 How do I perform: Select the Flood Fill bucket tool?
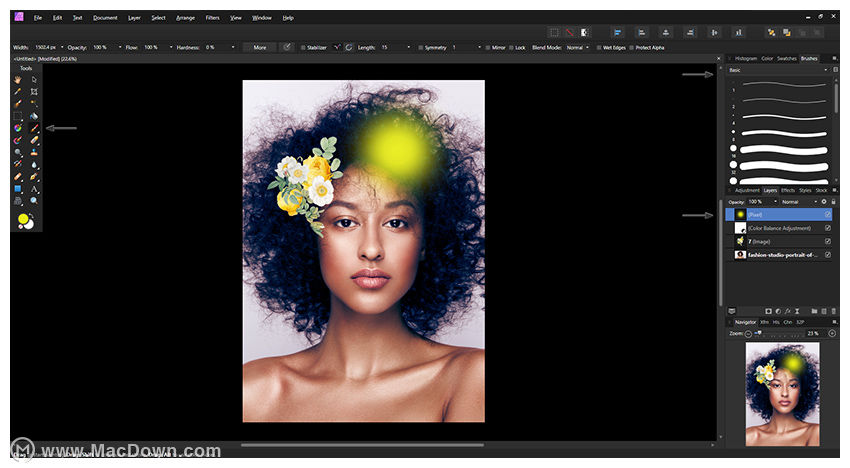pos(34,116)
